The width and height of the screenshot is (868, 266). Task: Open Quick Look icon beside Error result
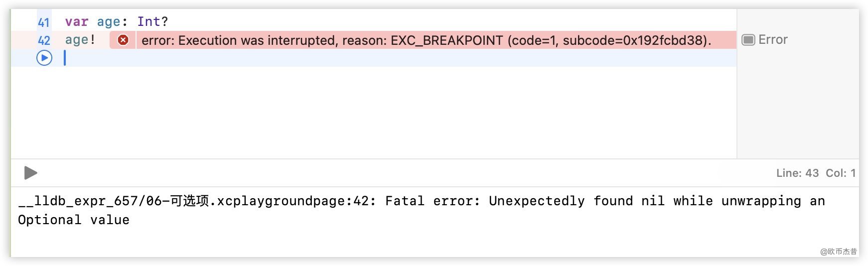point(748,40)
